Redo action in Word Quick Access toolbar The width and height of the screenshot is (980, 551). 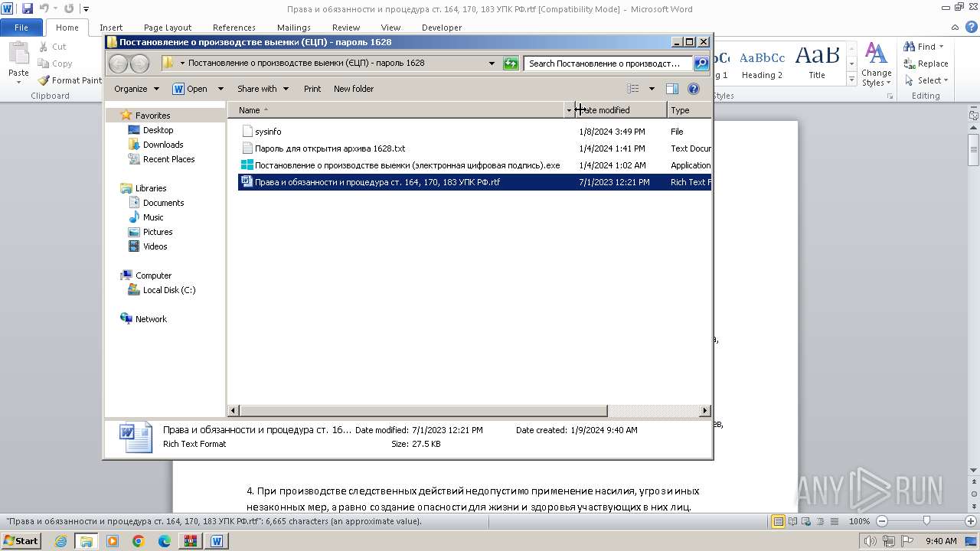(x=70, y=8)
